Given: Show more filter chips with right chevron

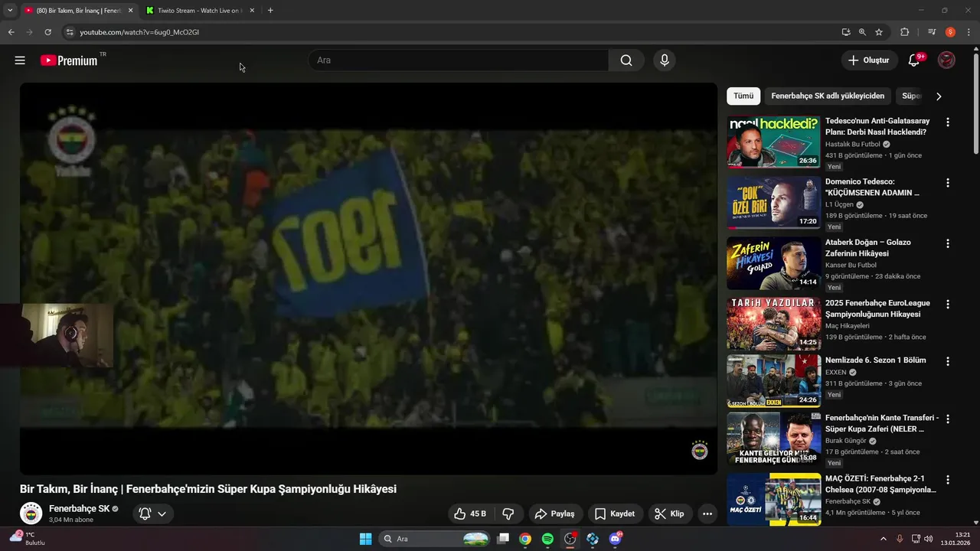Looking at the screenshot, I should point(939,96).
